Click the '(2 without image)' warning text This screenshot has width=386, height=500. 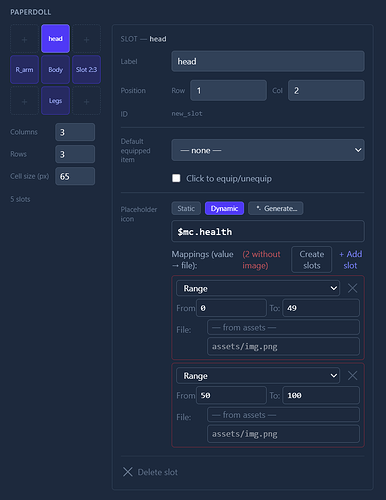click(x=262, y=260)
